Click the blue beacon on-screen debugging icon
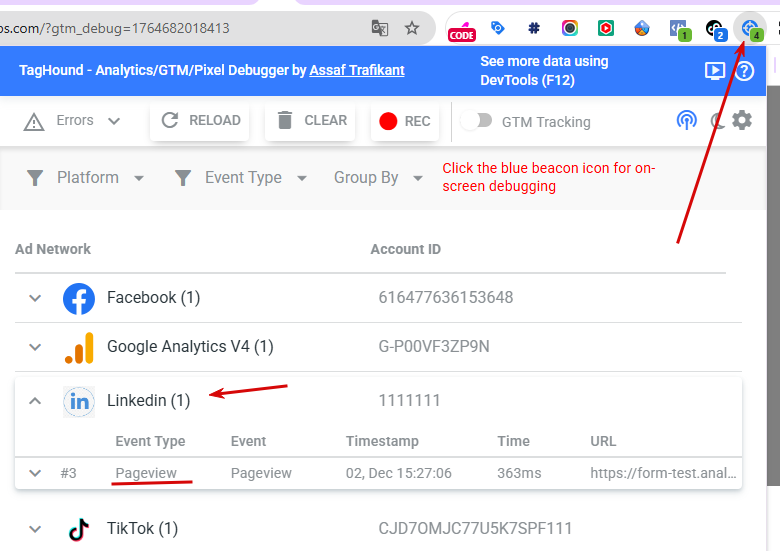The image size is (780, 551). tap(686, 120)
